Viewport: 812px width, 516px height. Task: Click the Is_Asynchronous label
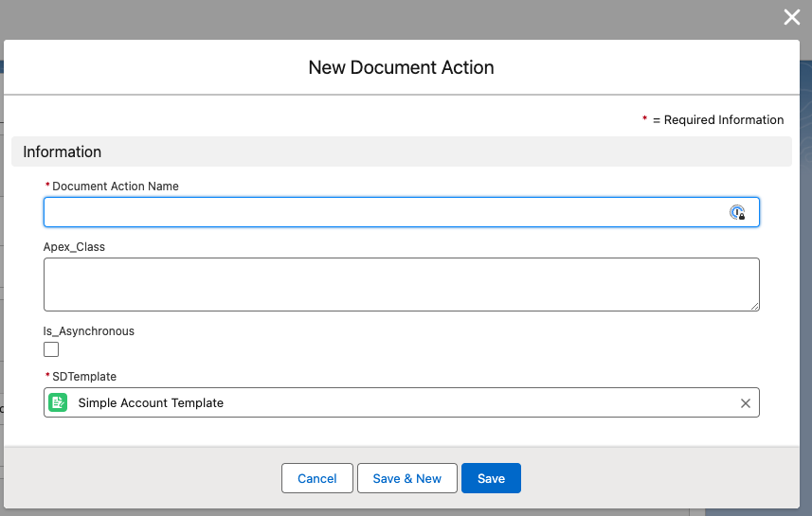click(88, 331)
